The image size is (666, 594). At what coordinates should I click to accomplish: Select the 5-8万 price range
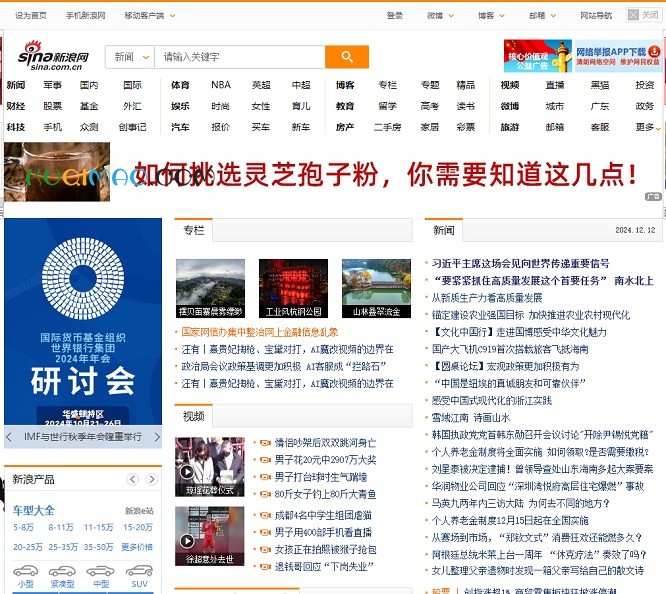(x=23, y=527)
